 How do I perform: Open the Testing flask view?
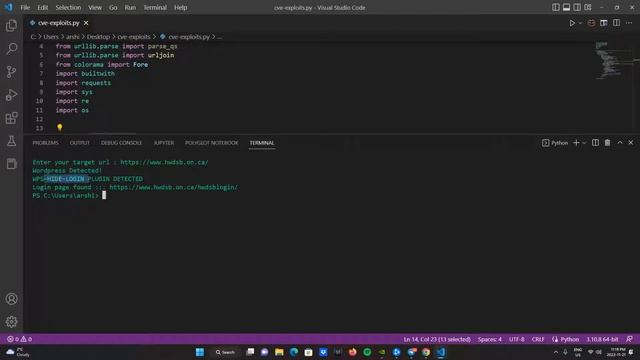[11, 141]
